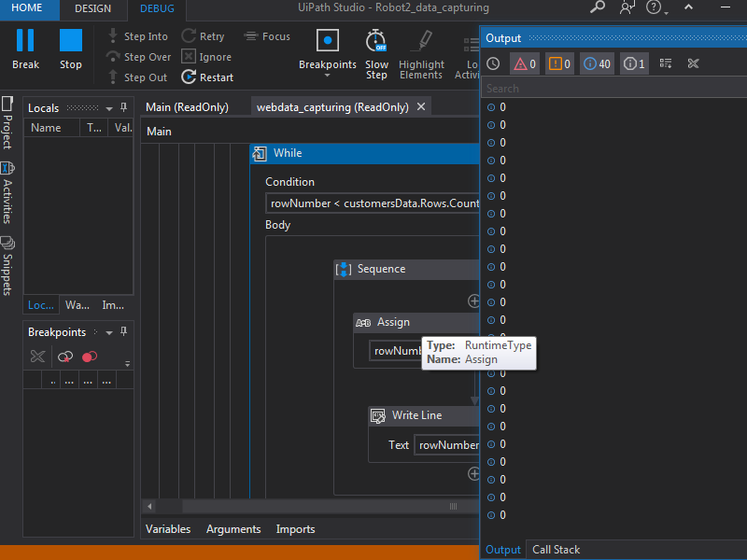Viewport: 747px width, 560px height.
Task: Toggle Slow Step mode
Action: point(376,54)
